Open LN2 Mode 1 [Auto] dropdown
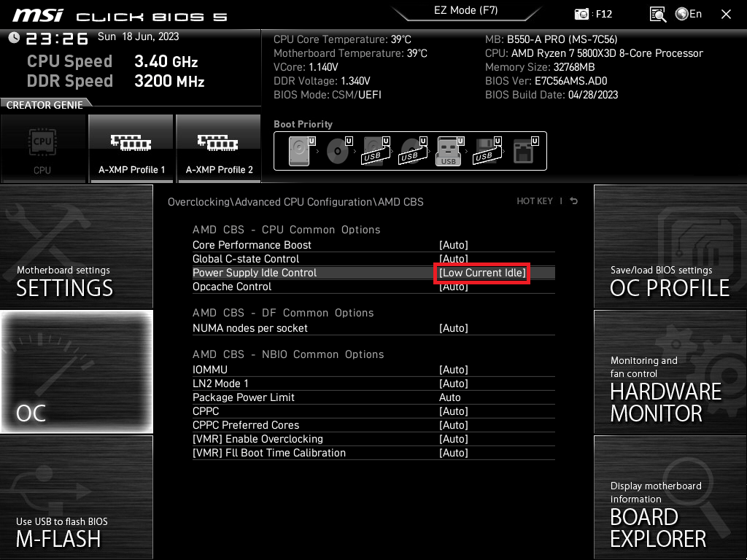This screenshot has height=560, width=747. (454, 384)
